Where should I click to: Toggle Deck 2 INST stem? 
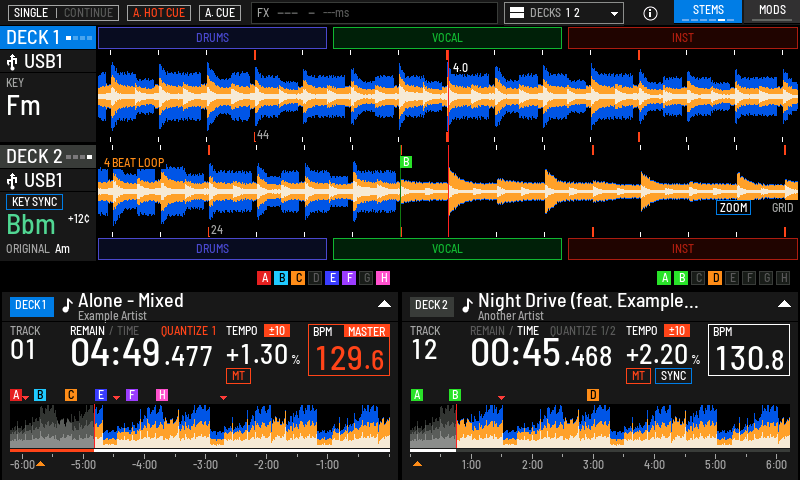click(683, 249)
